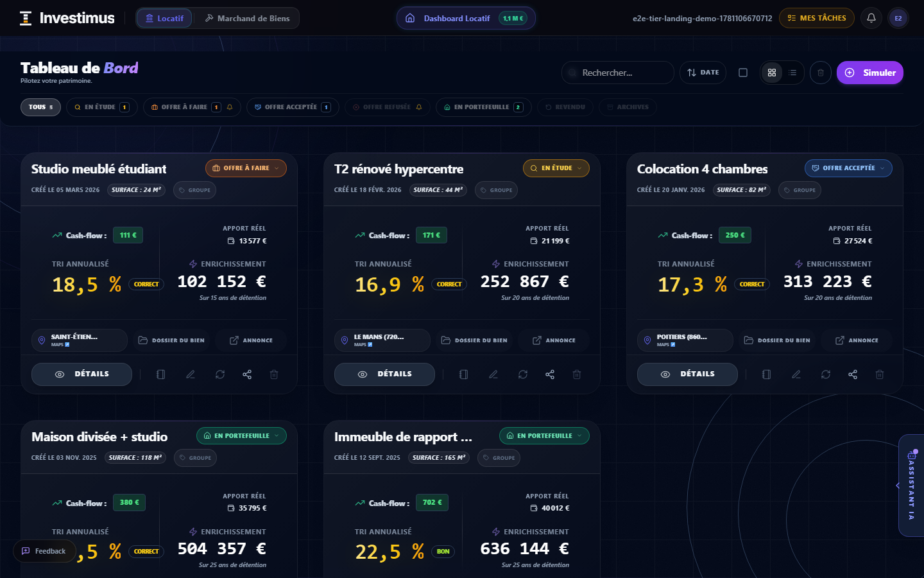Expand En étude status dropdown on T2 card
924x578 pixels.
(x=556, y=168)
